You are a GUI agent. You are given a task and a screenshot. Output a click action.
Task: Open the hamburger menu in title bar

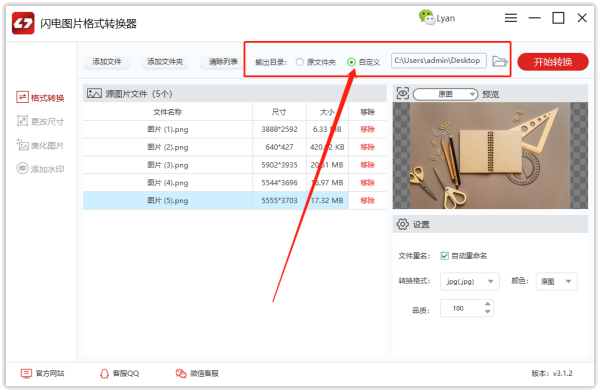tap(510, 18)
